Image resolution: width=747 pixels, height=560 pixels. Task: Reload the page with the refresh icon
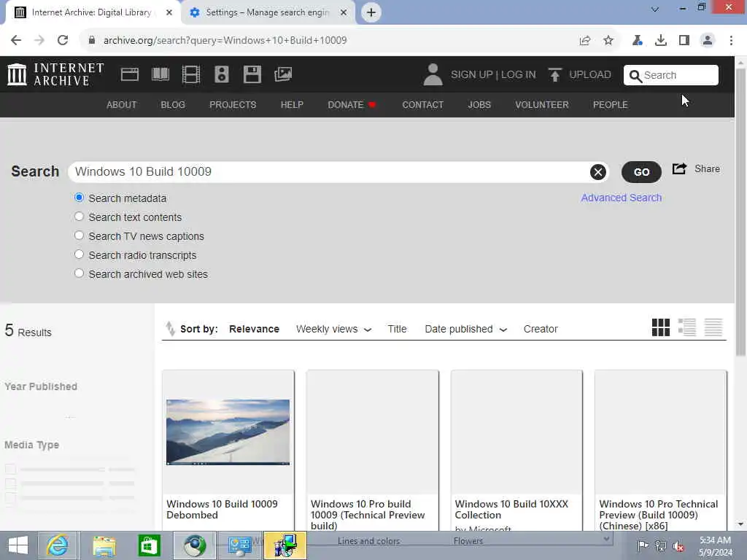(63, 40)
